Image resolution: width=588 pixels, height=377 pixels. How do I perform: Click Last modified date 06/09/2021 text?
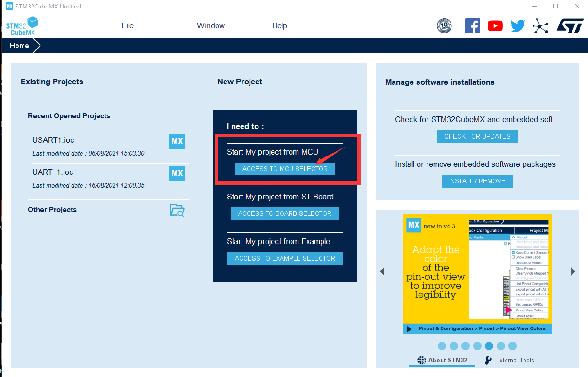89,154
